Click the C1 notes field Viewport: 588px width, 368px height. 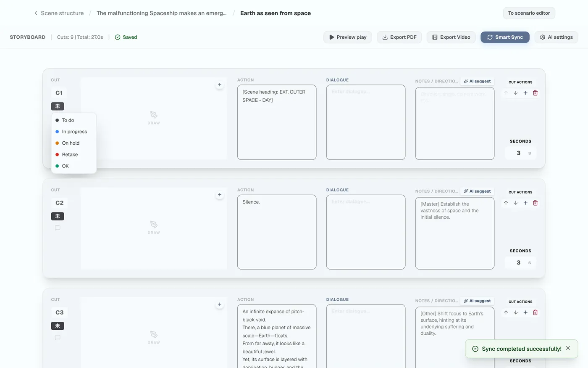pyautogui.click(x=455, y=124)
